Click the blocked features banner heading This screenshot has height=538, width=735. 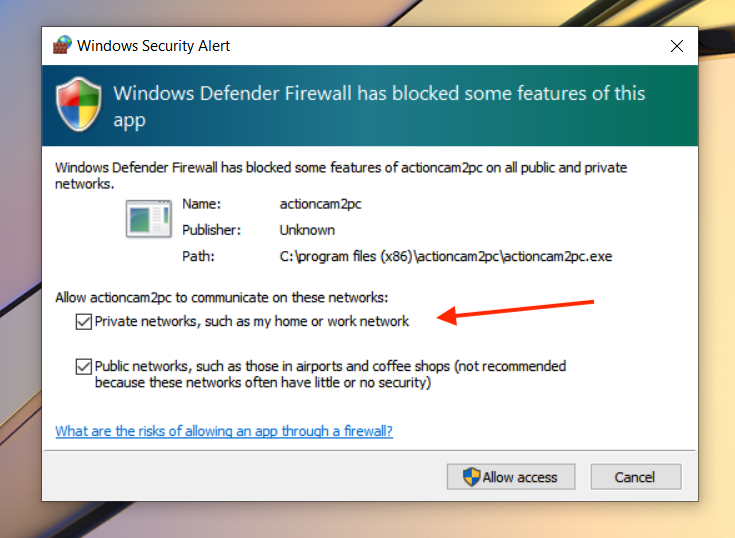point(379,106)
